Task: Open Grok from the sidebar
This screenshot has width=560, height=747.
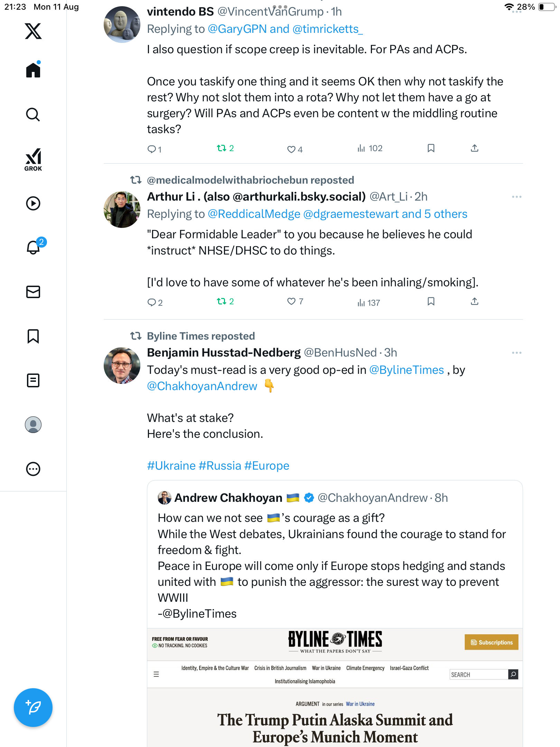Action: [33, 159]
